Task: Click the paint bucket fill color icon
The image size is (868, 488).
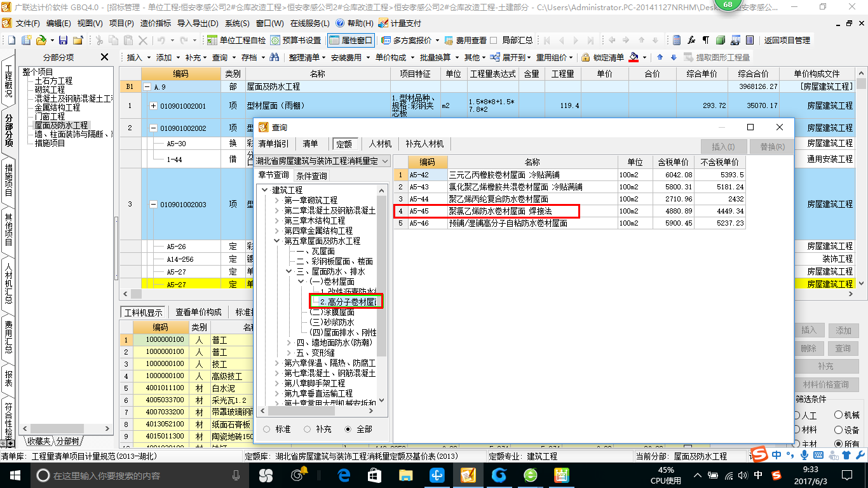Action: (634, 57)
